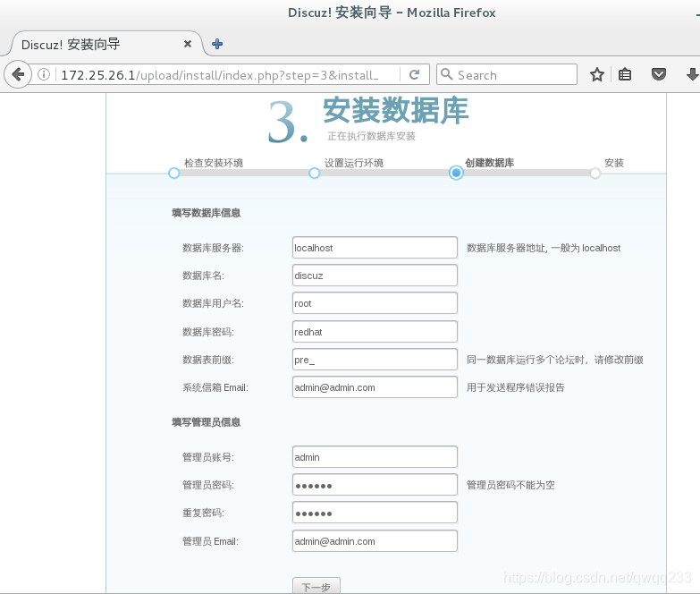
Task: Save page to Pocket icon
Action: (659, 74)
